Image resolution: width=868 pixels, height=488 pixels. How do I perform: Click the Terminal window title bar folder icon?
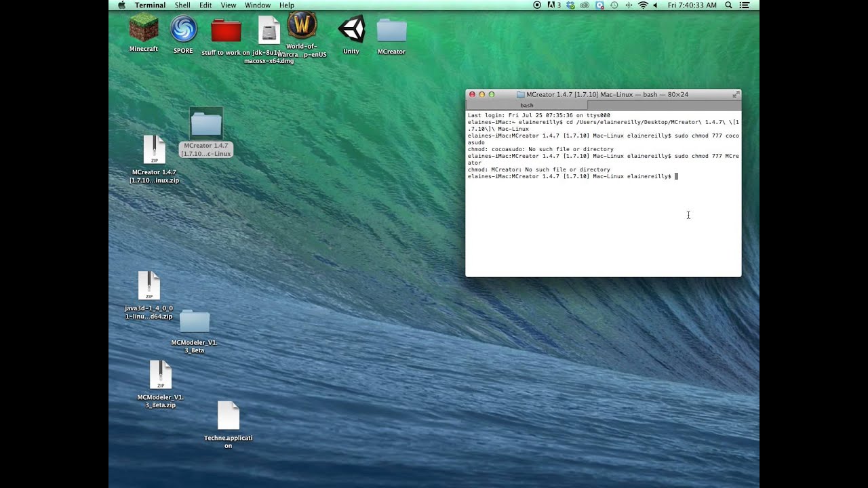coord(521,94)
